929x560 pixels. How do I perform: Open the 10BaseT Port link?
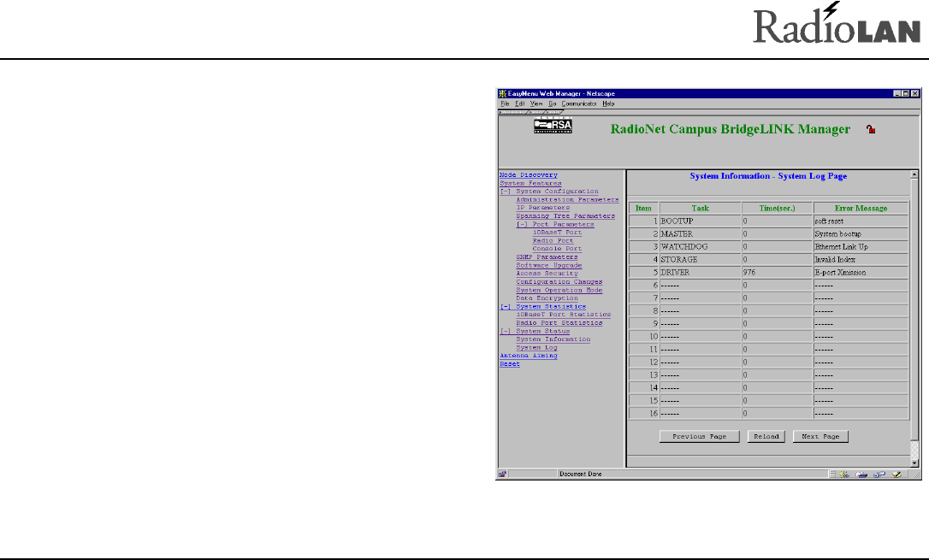tap(557, 233)
